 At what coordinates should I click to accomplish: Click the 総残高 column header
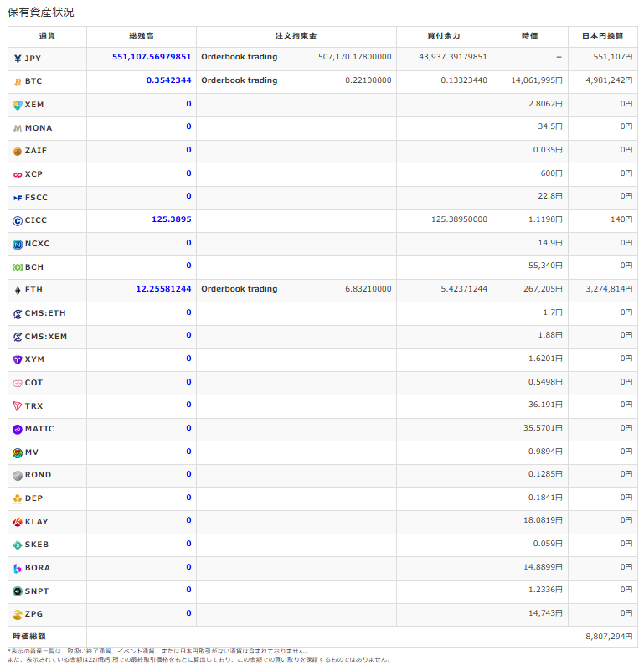[x=142, y=36]
